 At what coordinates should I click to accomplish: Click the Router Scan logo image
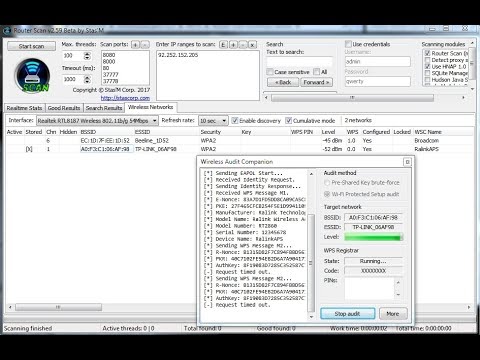(32, 75)
